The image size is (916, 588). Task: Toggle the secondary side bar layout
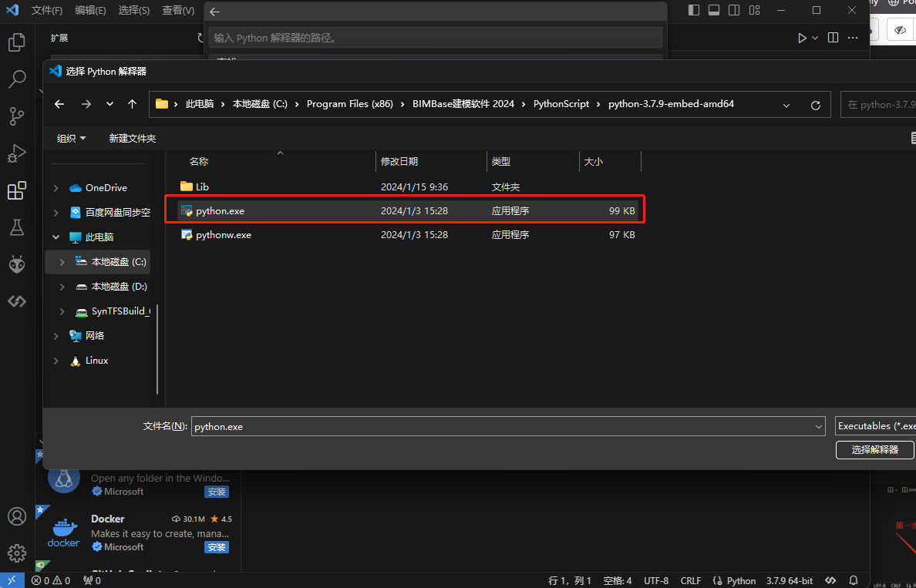[734, 11]
